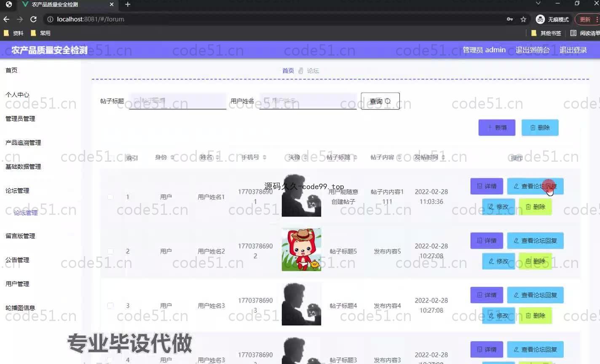
Task: Close the 农产品质量安全检测 tab
Action: 112,4
